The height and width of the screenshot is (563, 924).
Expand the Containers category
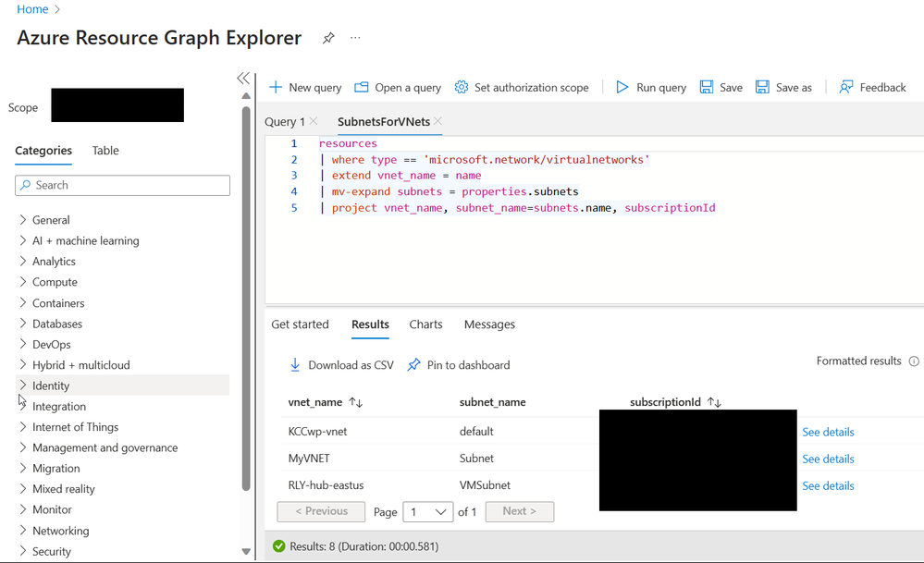pos(22,302)
